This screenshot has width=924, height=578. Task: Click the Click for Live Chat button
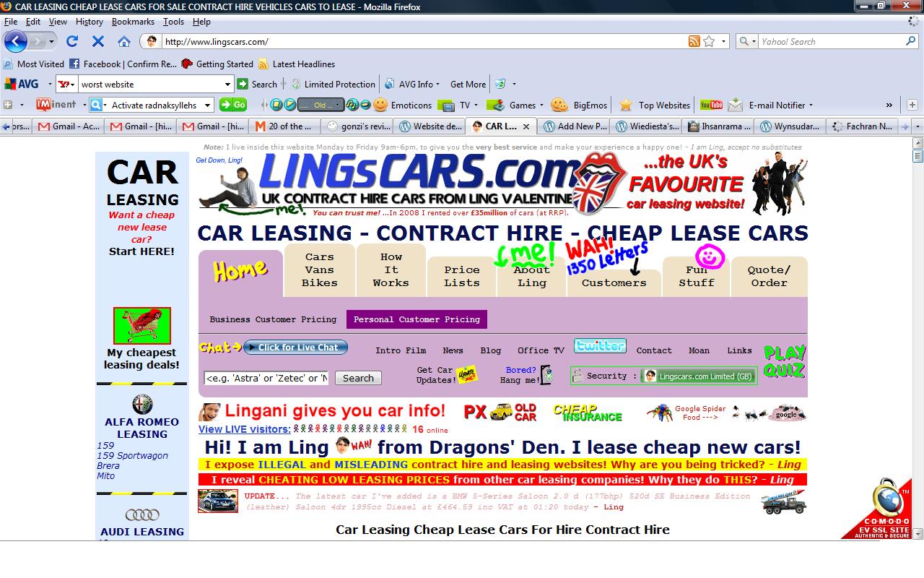(x=296, y=347)
